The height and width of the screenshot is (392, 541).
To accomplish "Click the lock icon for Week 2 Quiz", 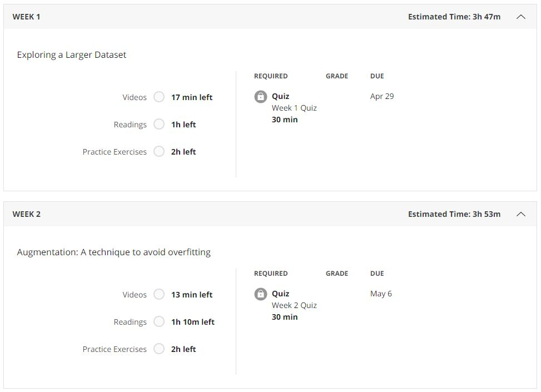I will pos(261,294).
